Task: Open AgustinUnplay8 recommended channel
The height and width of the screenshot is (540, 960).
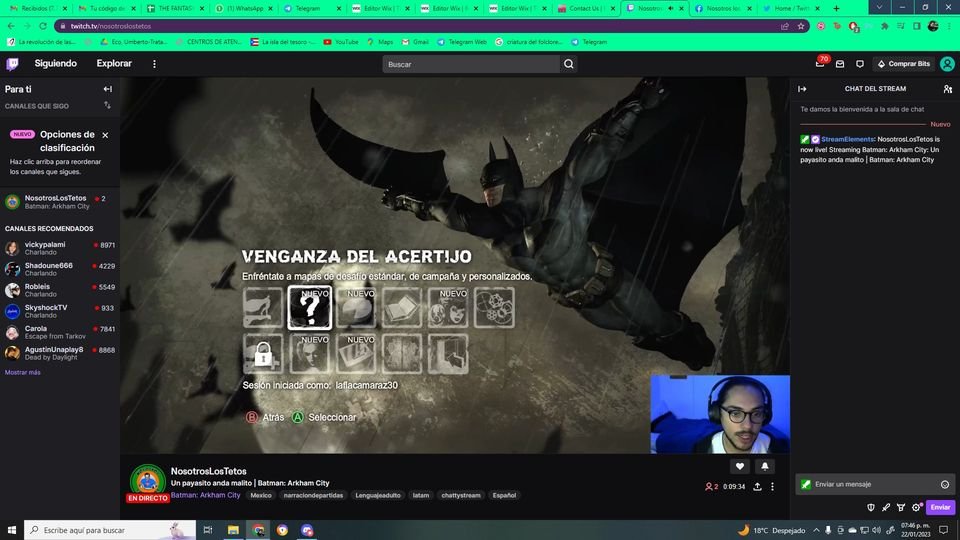Action: (x=59, y=353)
